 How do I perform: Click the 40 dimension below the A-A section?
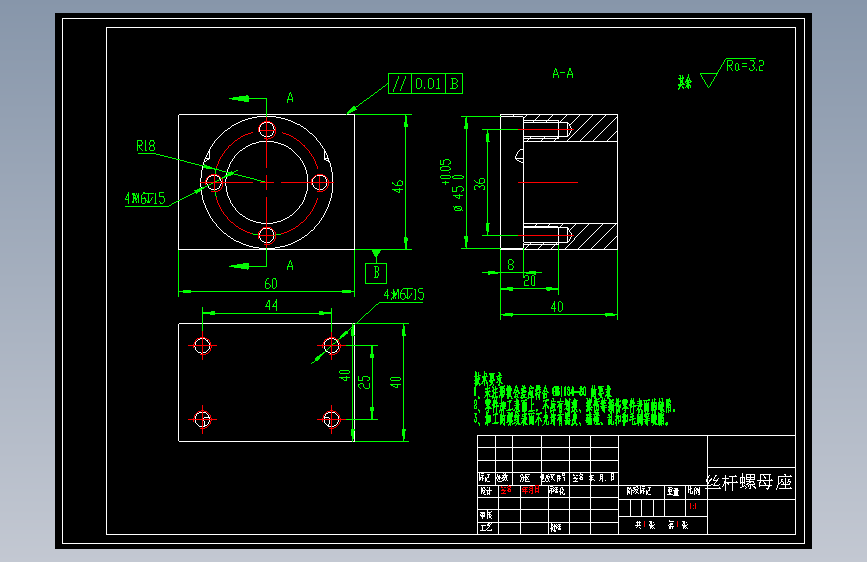557,306
